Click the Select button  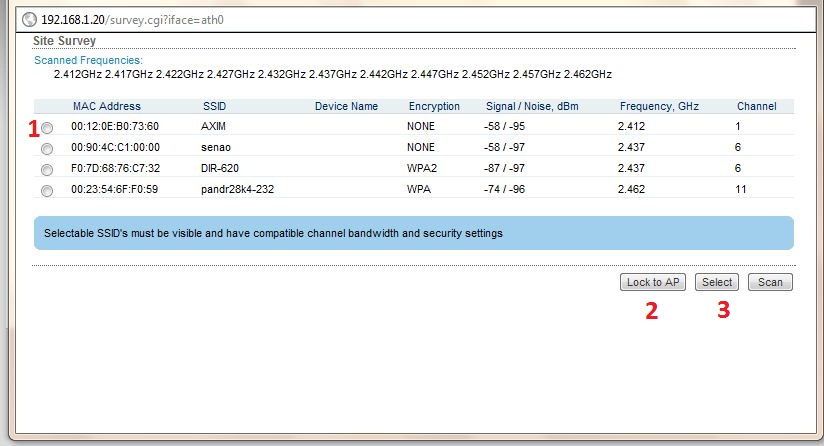(716, 282)
